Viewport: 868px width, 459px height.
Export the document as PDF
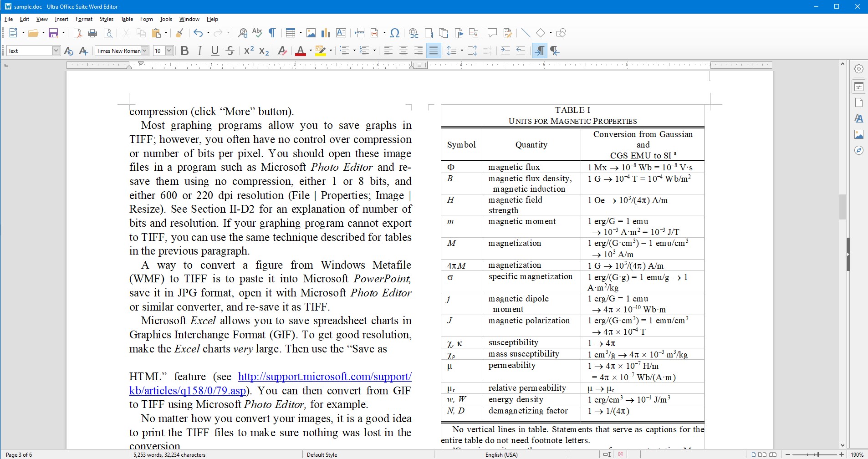78,33
